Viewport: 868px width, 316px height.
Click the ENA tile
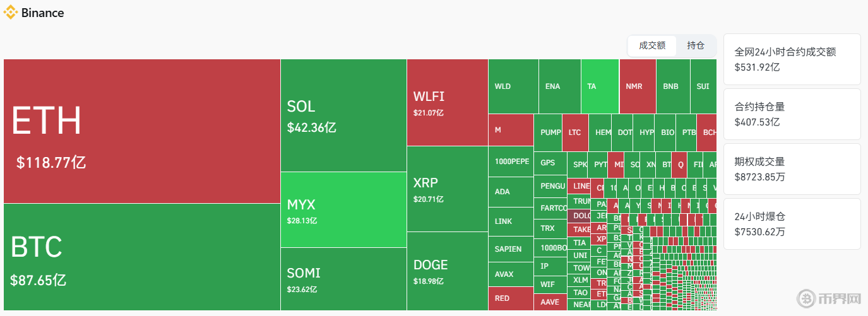click(559, 86)
